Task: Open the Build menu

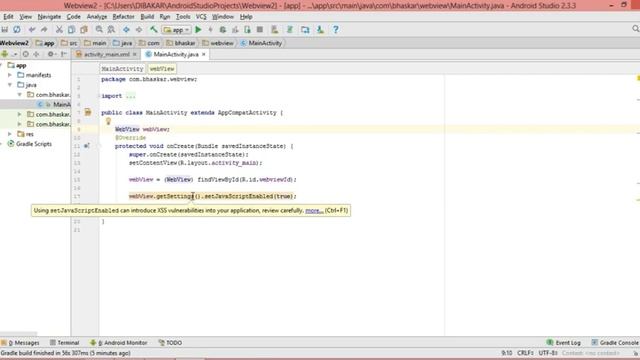Action: coord(147,17)
